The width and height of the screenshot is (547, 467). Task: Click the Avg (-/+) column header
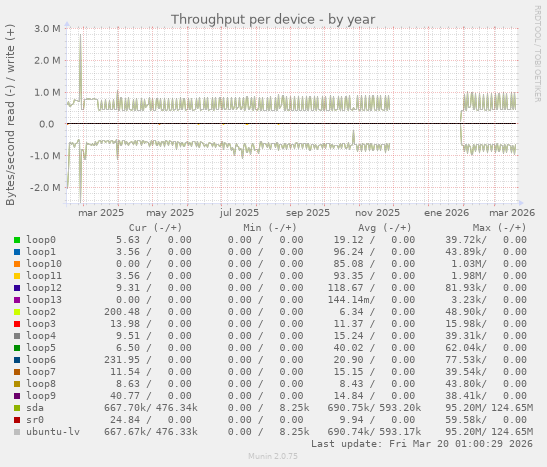[385, 228]
